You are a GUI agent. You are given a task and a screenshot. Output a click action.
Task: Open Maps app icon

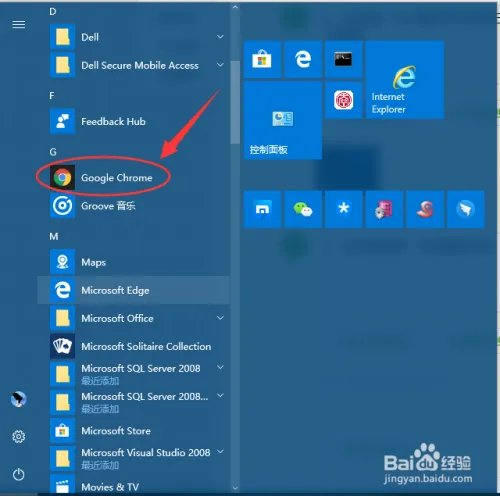[62, 262]
